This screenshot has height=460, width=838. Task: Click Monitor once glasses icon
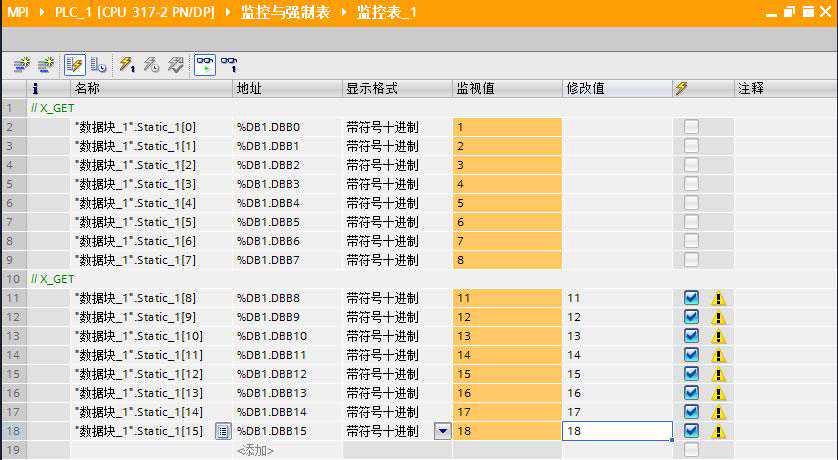pyautogui.click(x=229, y=64)
